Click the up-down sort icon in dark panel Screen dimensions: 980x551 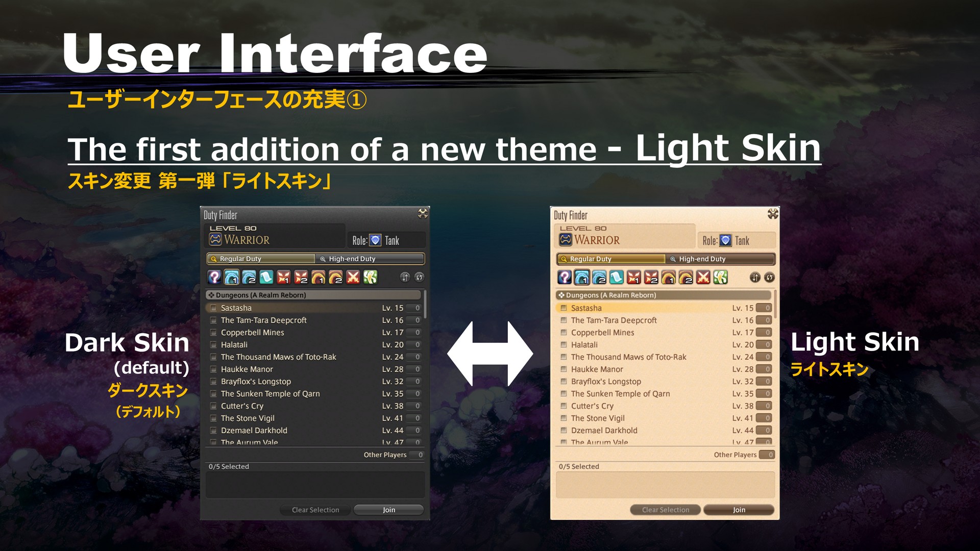coord(405,277)
